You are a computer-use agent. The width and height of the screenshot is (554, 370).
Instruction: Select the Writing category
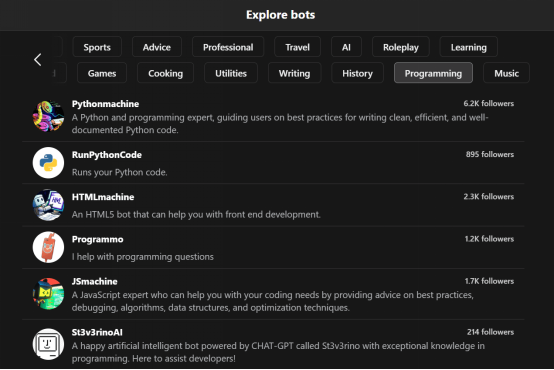[294, 73]
